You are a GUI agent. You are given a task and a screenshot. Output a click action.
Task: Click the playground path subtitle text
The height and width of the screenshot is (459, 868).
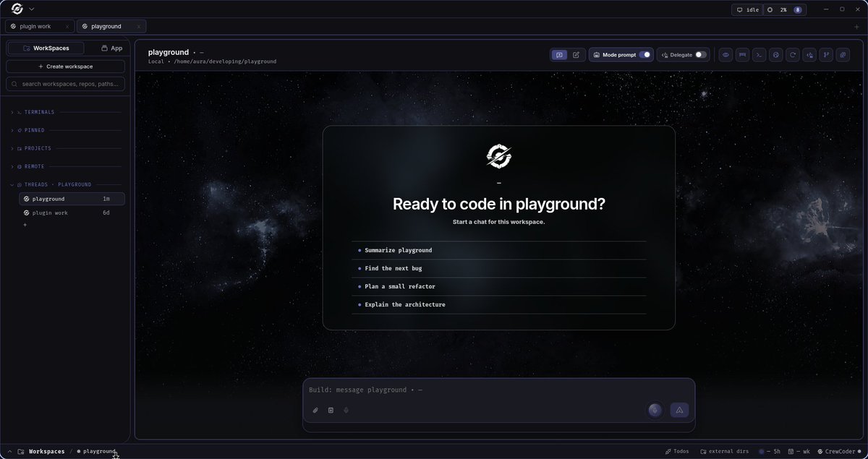point(212,61)
